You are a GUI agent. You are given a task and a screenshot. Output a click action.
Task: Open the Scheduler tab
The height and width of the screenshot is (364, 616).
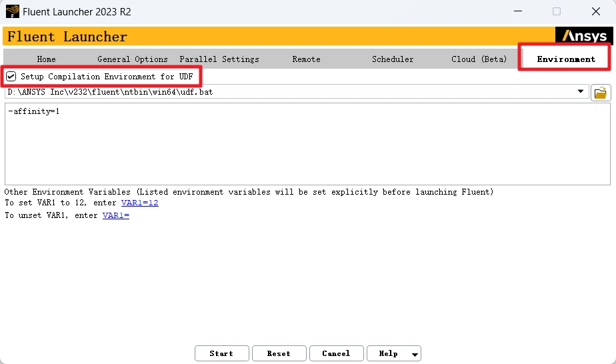[x=393, y=59]
